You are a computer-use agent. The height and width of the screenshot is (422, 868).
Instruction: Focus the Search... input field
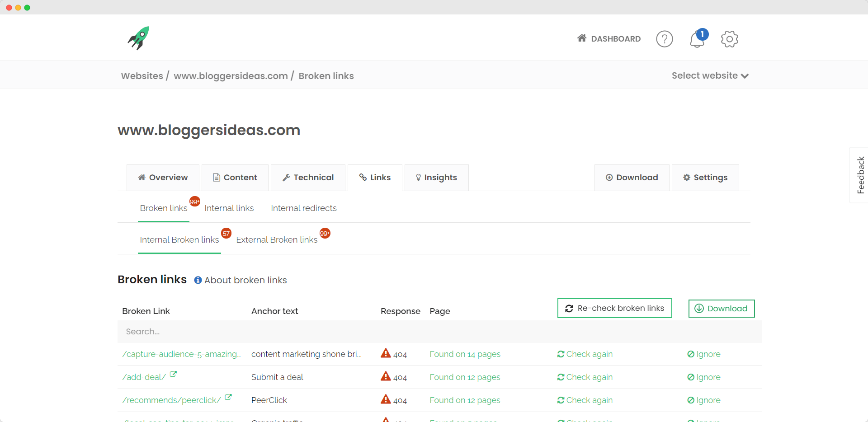pyautogui.click(x=439, y=332)
